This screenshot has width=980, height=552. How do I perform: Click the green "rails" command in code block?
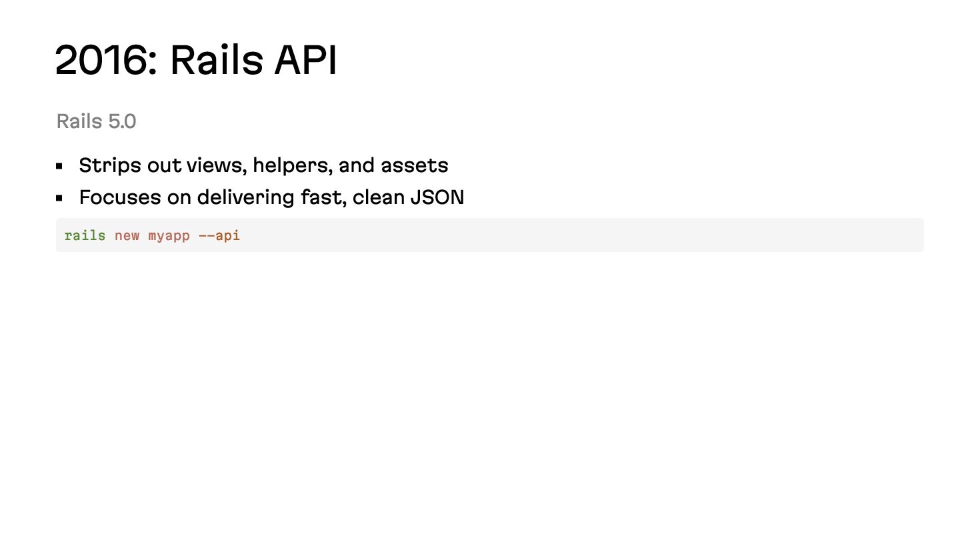tap(85, 235)
